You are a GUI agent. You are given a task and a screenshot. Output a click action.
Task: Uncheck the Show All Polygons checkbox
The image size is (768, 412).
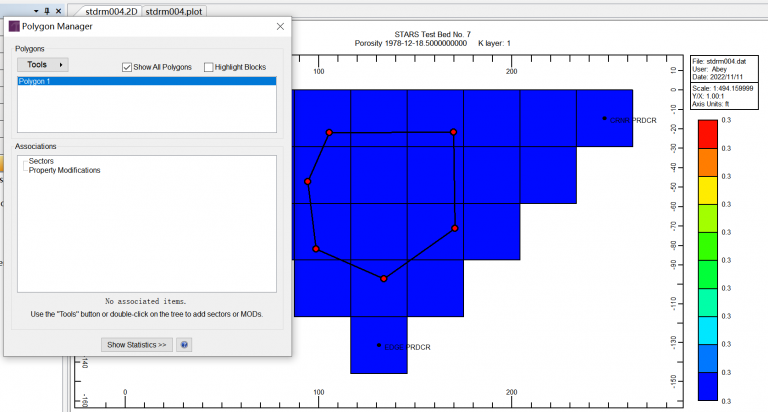coord(127,67)
